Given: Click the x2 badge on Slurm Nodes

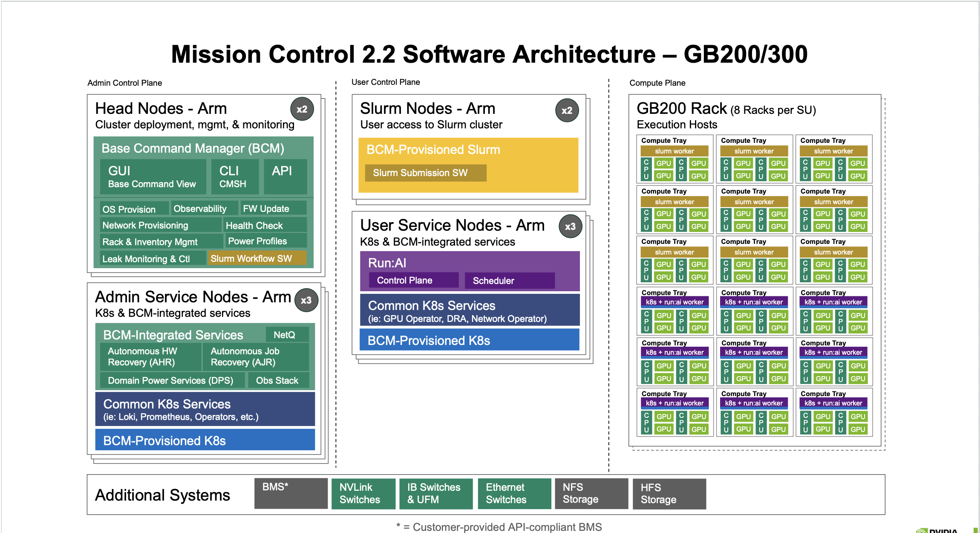Looking at the screenshot, I should click(567, 110).
